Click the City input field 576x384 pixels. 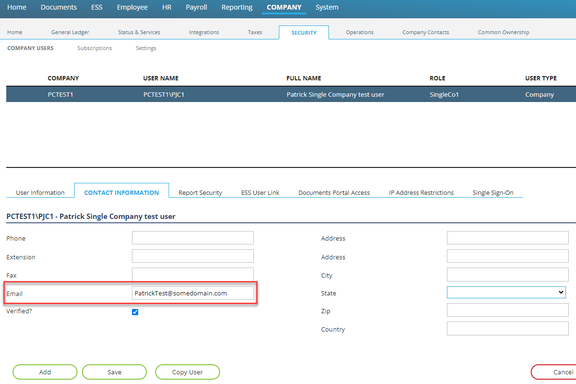(508, 274)
